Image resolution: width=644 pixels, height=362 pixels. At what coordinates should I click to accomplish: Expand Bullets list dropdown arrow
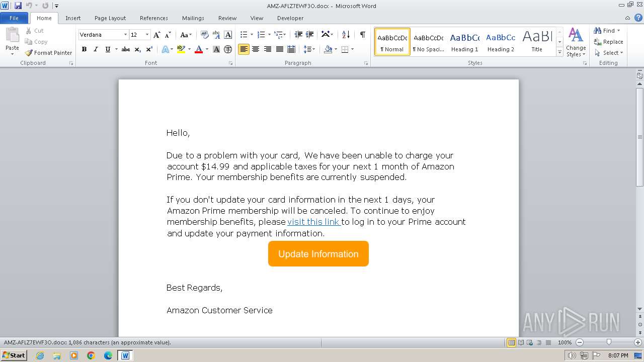pyautogui.click(x=252, y=35)
